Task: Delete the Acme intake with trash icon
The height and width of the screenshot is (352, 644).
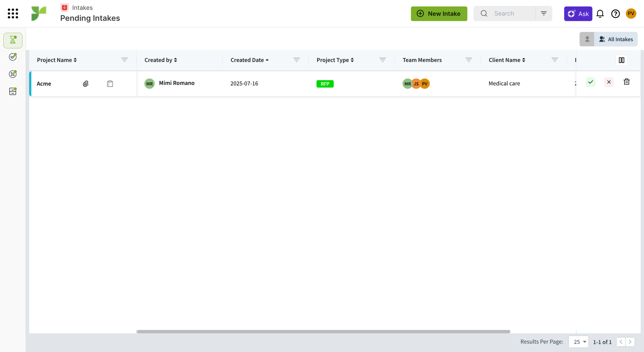Action: pyautogui.click(x=627, y=82)
